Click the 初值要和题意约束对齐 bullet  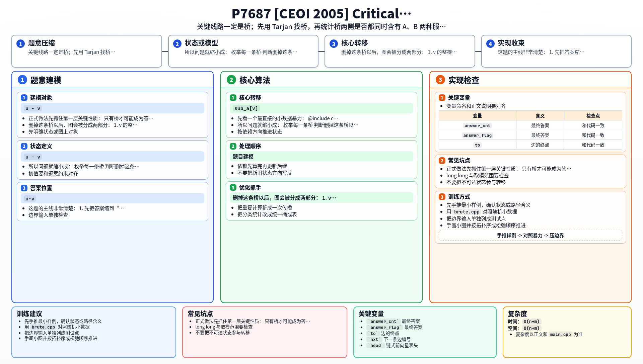pos(53,174)
